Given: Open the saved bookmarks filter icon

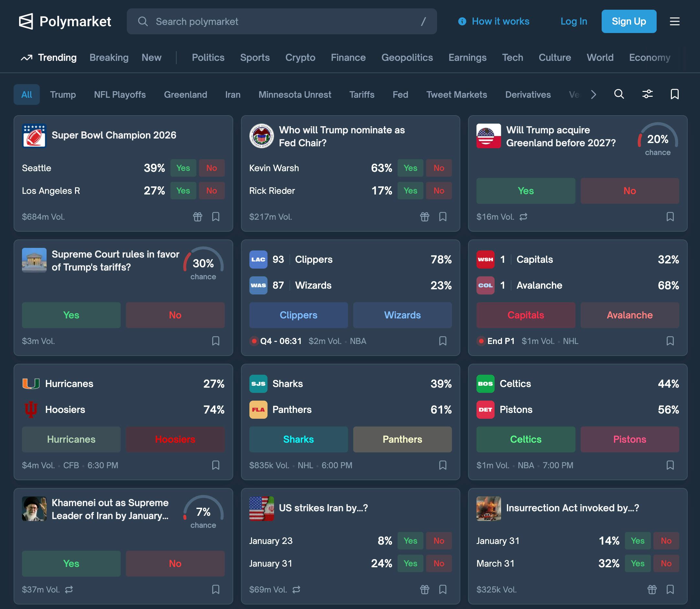Looking at the screenshot, I should click(674, 94).
